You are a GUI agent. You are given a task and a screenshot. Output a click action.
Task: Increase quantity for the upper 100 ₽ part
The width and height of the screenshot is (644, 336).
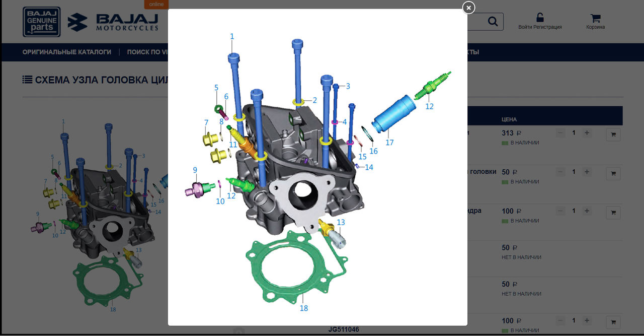click(587, 211)
